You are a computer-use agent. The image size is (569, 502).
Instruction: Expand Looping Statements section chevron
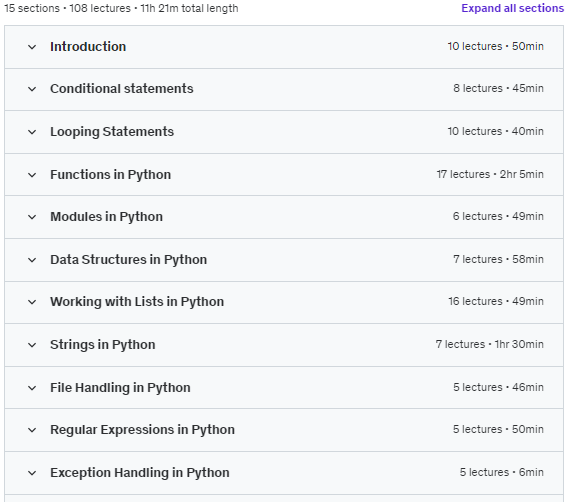click(32, 132)
